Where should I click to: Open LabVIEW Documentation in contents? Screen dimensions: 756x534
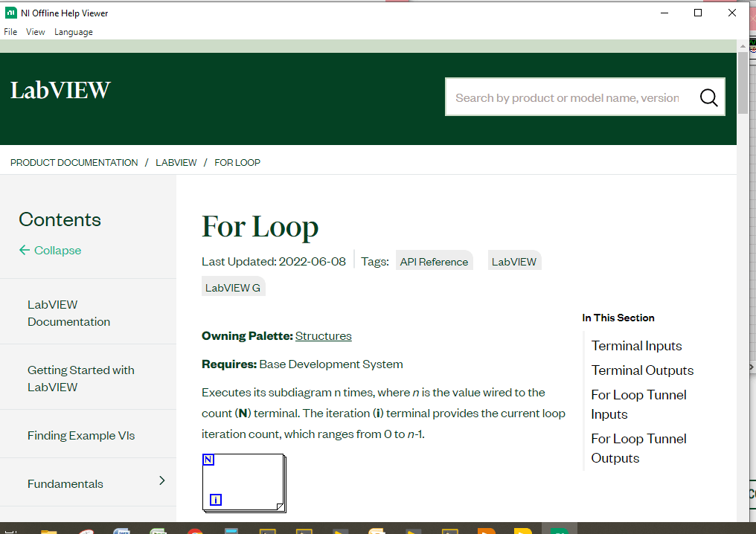pos(68,313)
